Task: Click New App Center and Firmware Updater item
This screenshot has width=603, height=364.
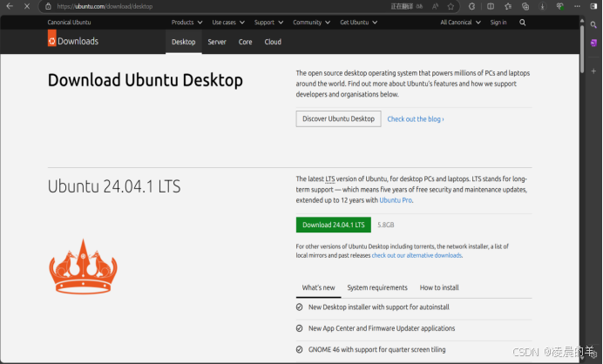Action: tap(382, 328)
